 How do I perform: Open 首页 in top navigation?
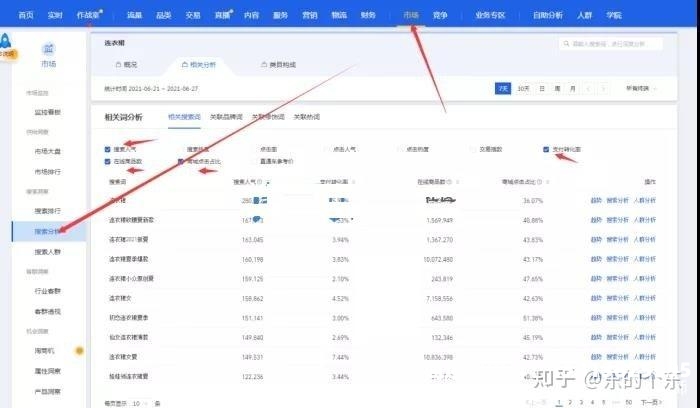(x=26, y=15)
